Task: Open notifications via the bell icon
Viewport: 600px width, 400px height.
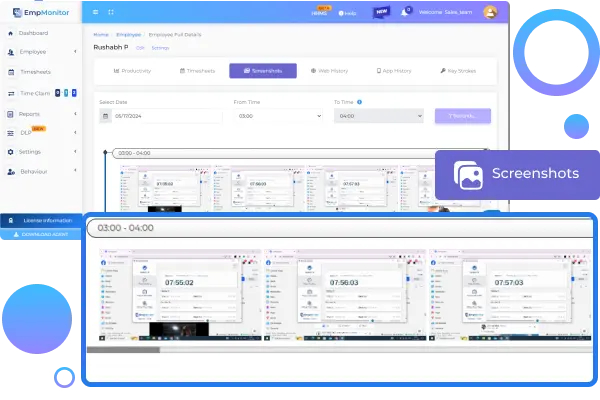Action: pyautogui.click(x=406, y=13)
